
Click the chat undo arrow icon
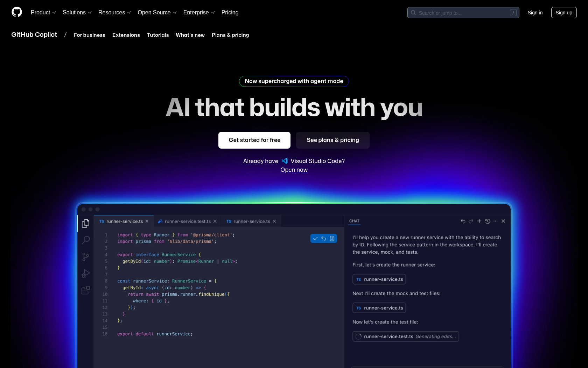tap(463, 221)
